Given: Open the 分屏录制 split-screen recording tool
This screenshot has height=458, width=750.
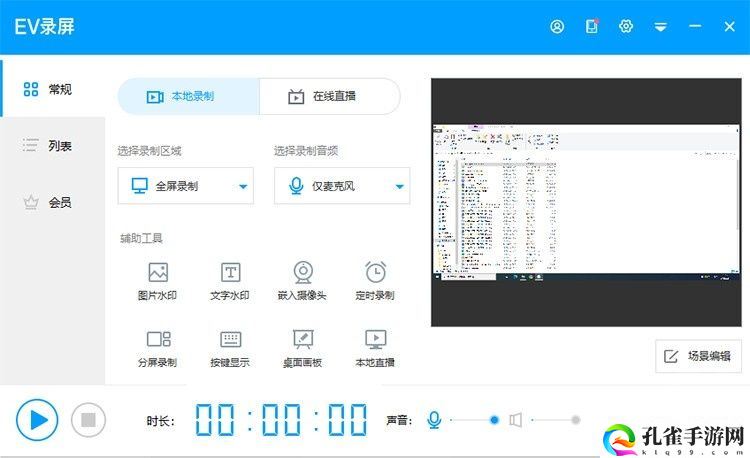Looking at the screenshot, I should click(x=157, y=347).
